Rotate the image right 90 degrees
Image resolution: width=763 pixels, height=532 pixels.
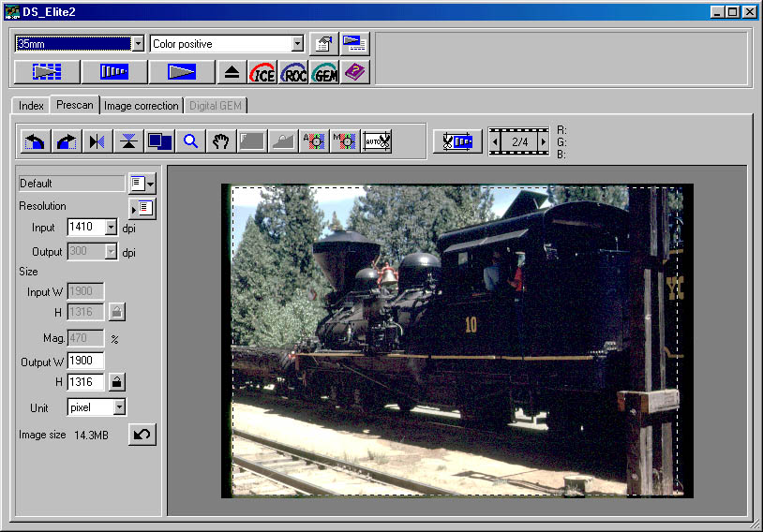click(67, 141)
